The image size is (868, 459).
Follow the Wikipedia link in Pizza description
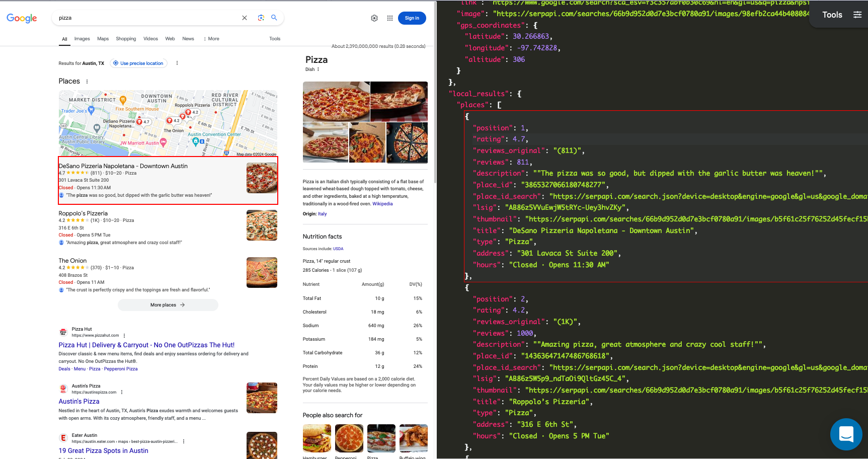(382, 204)
